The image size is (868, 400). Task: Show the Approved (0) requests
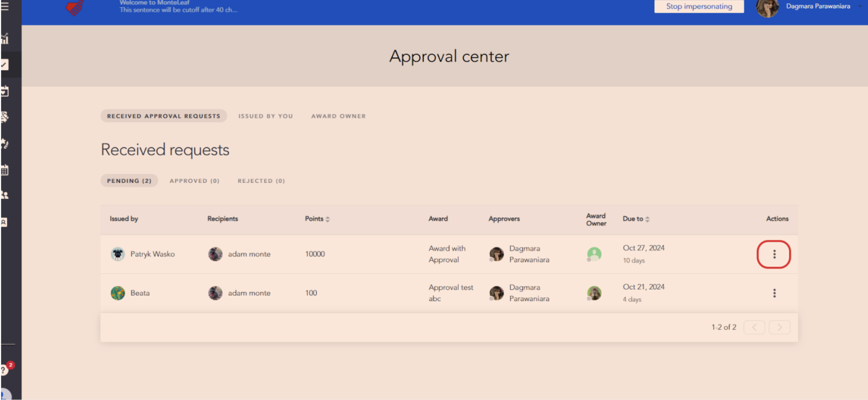[194, 181]
